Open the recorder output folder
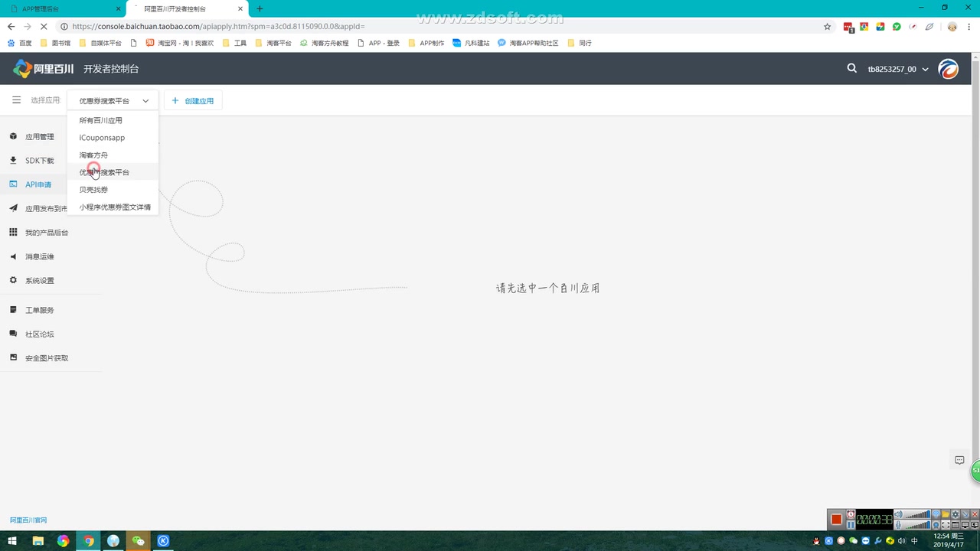The image size is (980, 551). (946, 514)
